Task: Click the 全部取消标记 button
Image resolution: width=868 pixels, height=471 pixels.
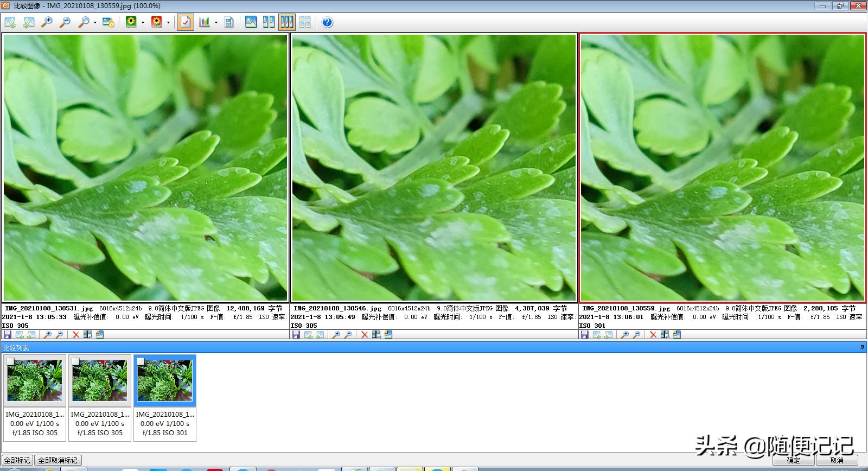Action: [58, 460]
